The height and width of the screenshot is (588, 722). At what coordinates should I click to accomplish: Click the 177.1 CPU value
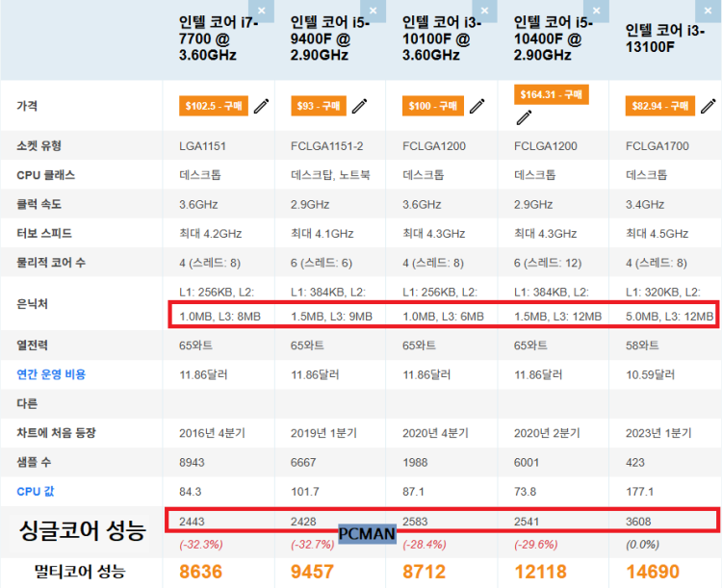tap(639, 492)
